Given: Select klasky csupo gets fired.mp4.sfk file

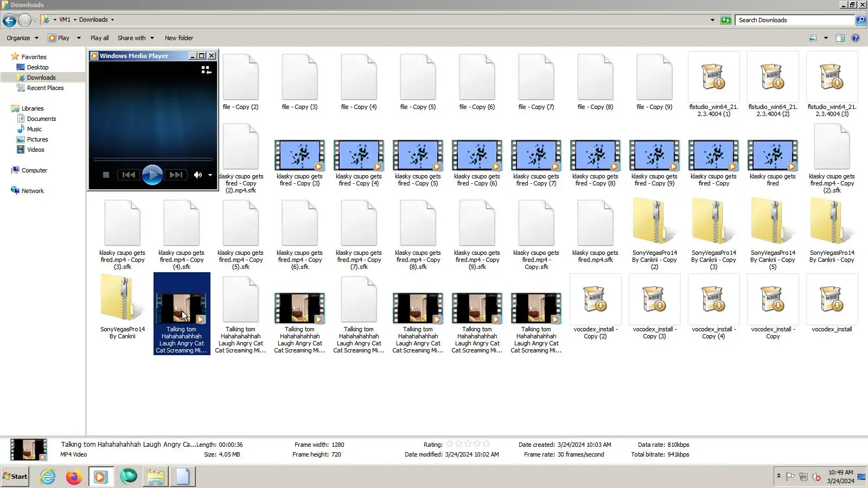Looking at the screenshot, I should (596, 223).
